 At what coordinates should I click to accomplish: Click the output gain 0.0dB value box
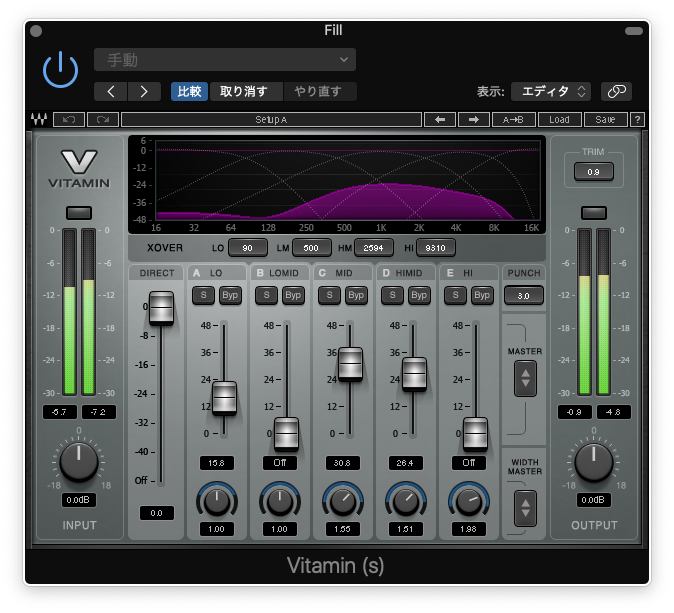point(593,500)
